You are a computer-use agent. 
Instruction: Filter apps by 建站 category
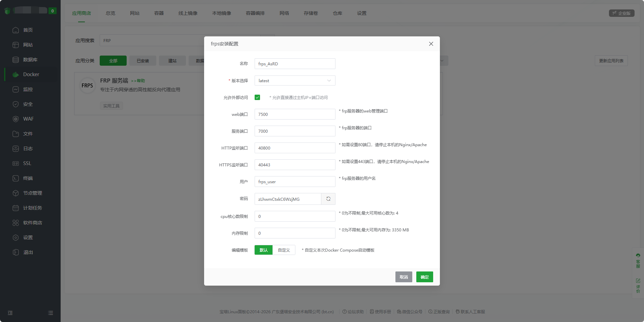pyautogui.click(x=172, y=61)
